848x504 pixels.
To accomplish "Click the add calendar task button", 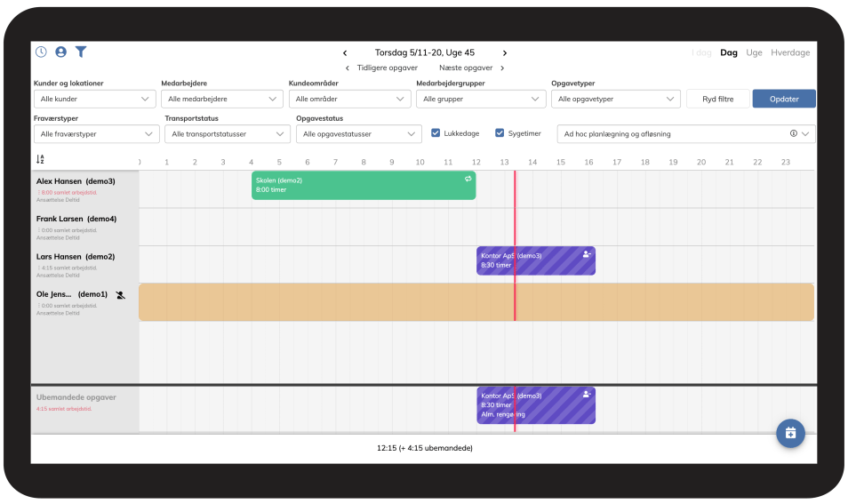I will pyautogui.click(x=790, y=433).
